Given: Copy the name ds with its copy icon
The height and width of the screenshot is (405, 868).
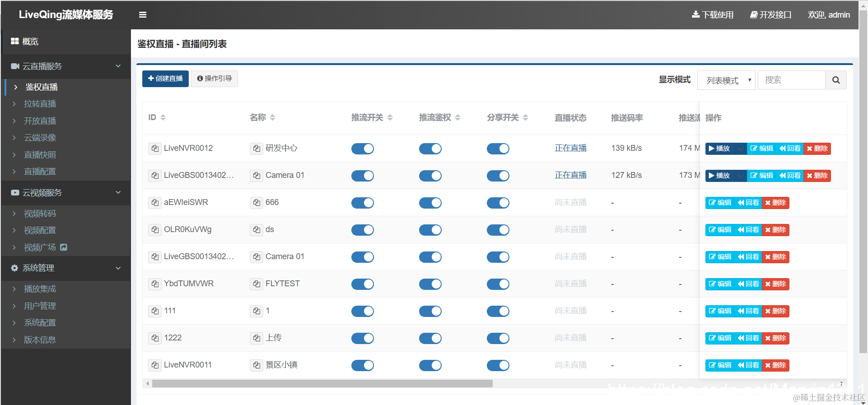Looking at the screenshot, I should [x=257, y=230].
